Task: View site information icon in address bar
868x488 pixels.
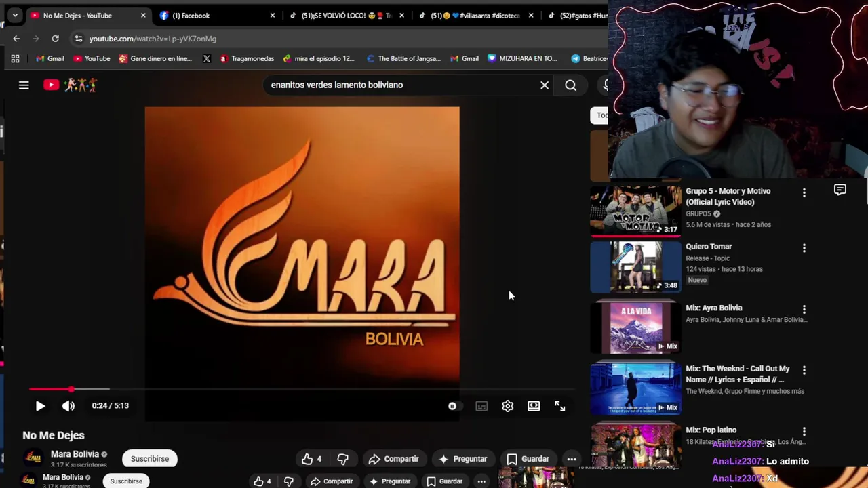Action: point(79,39)
